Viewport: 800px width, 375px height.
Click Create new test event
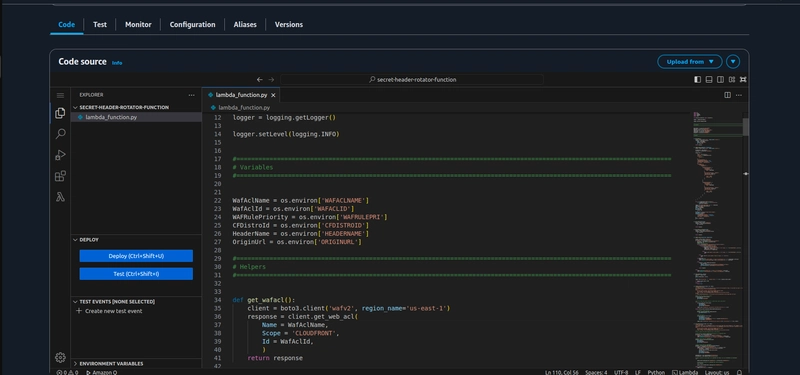[x=113, y=311]
